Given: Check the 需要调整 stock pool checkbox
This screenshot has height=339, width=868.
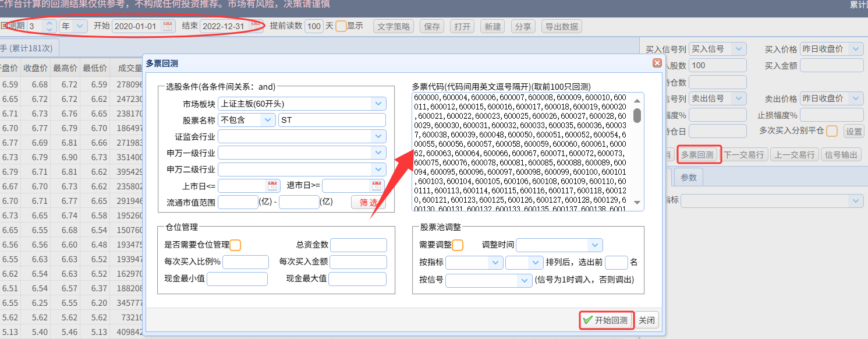Looking at the screenshot, I should 458,245.
